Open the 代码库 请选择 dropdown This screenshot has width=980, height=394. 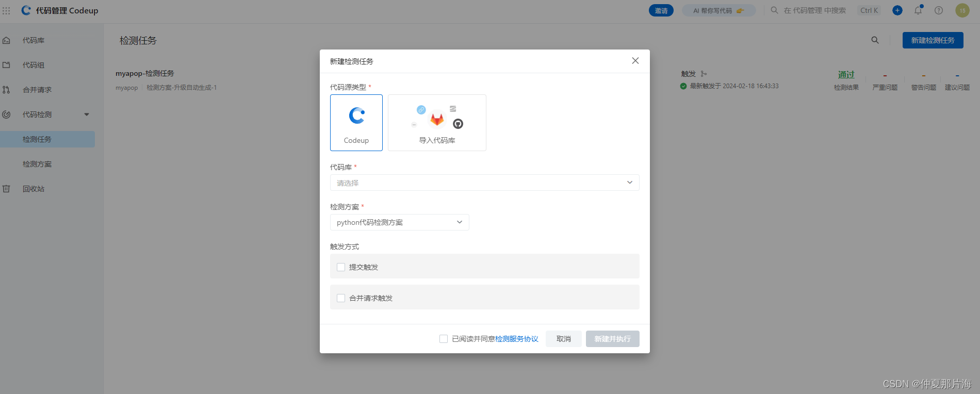485,183
